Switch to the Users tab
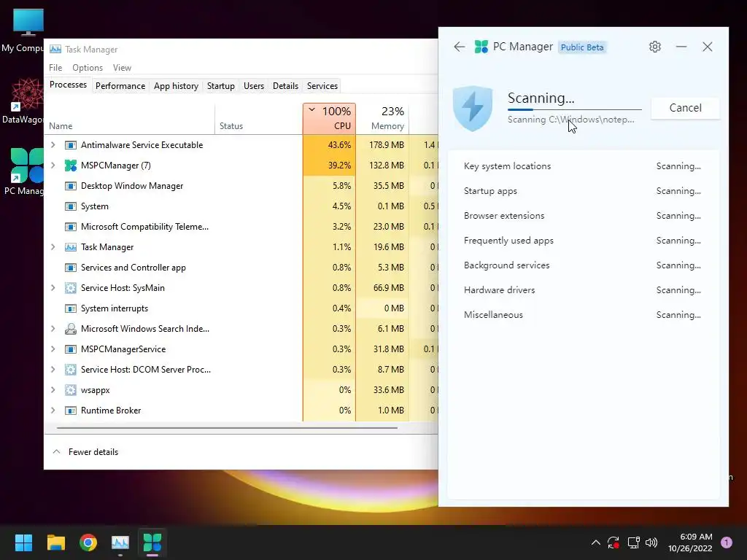Screen dimensions: 747x560 click(253, 86)
